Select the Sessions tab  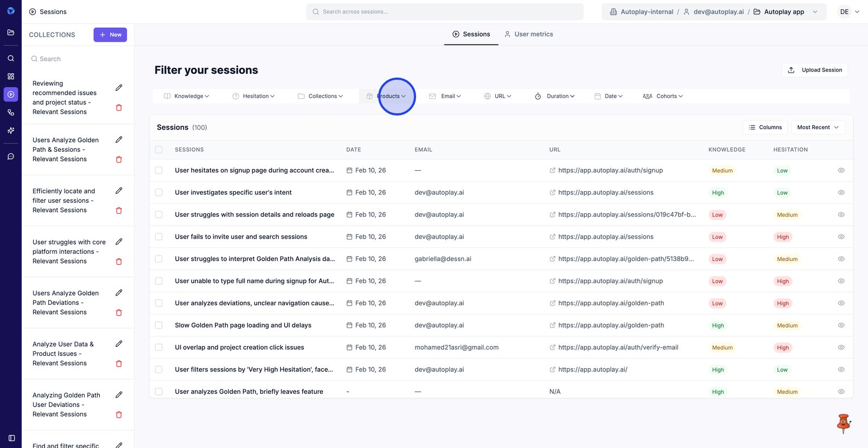point(471,34)
